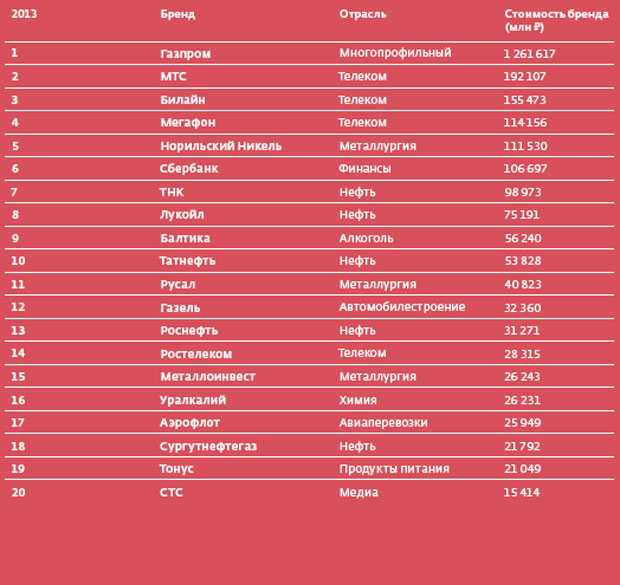Select the Аэрофлот brand entry
This screenshot has height=585, width=620.
[x=190, y=423]
